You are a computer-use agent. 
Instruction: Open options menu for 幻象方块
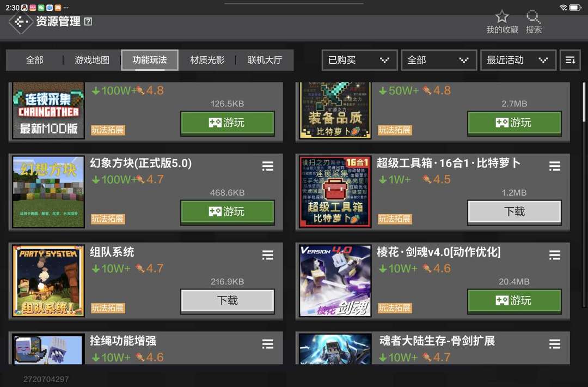coord(268,166)
